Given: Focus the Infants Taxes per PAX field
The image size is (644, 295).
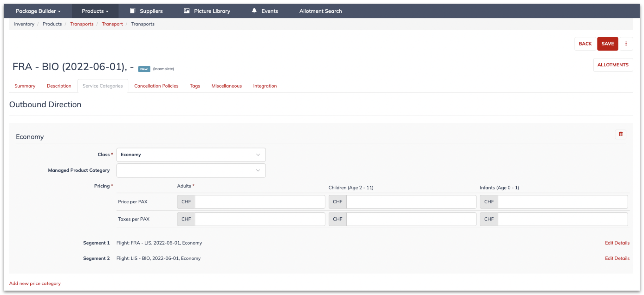Looking at the screenshot, I should tap(563, 219).
